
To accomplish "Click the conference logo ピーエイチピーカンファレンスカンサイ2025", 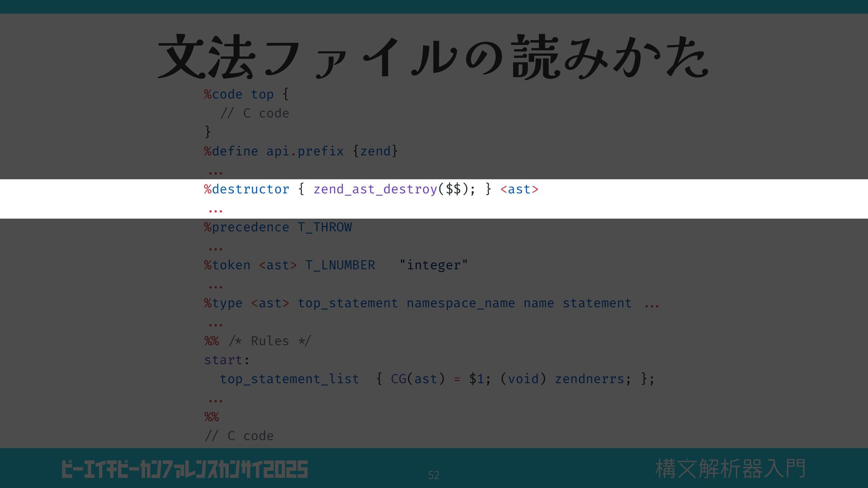I will coord(185,469).
